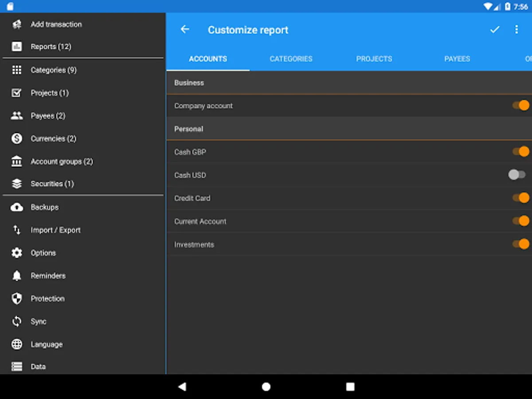The width and height of the screenshot is (532, 399).
Task: Tap the status bar clock 7:56
Action: point(521,6)
